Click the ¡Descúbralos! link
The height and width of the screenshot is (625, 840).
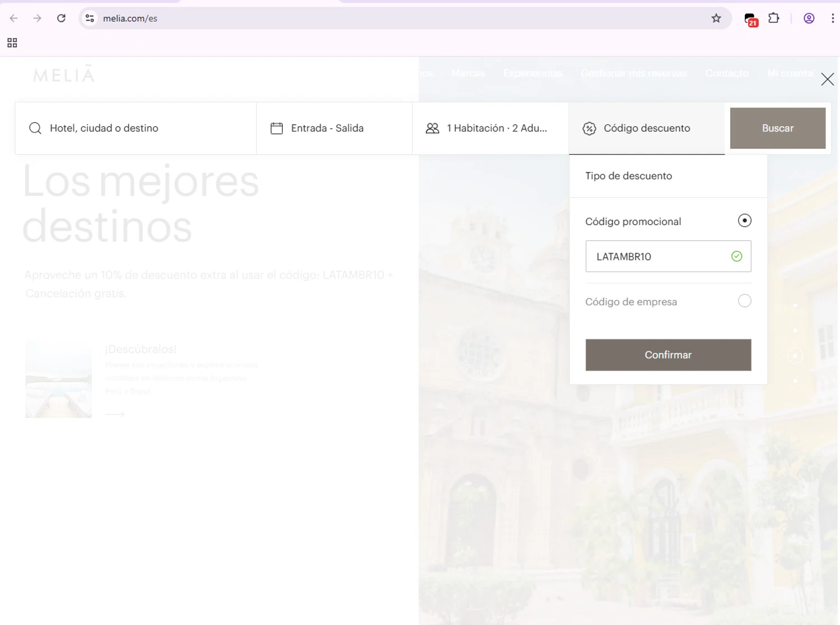(141, 349)
